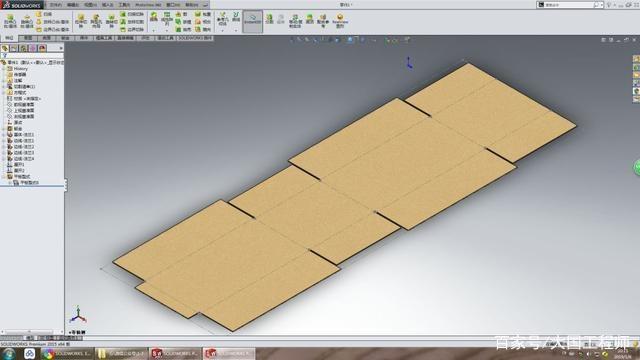The image size is (640, 360).
Task: Select the Fillet (圆角) tool
Action: 154,17
